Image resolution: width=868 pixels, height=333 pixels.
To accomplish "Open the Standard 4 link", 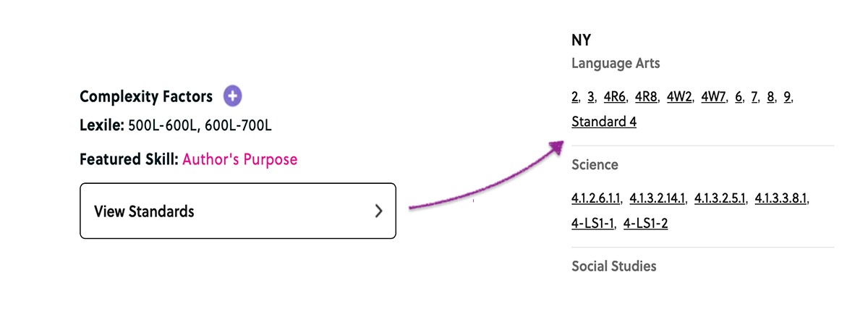I will pos(604,122).
